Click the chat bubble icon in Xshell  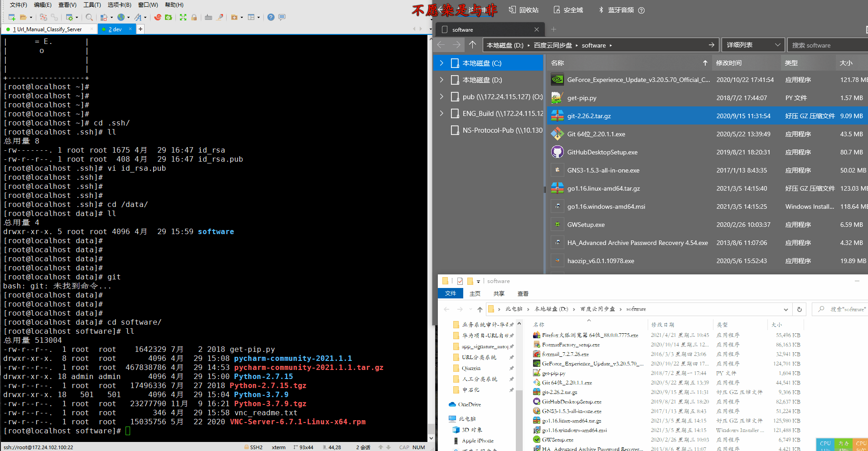coord(282,17)
